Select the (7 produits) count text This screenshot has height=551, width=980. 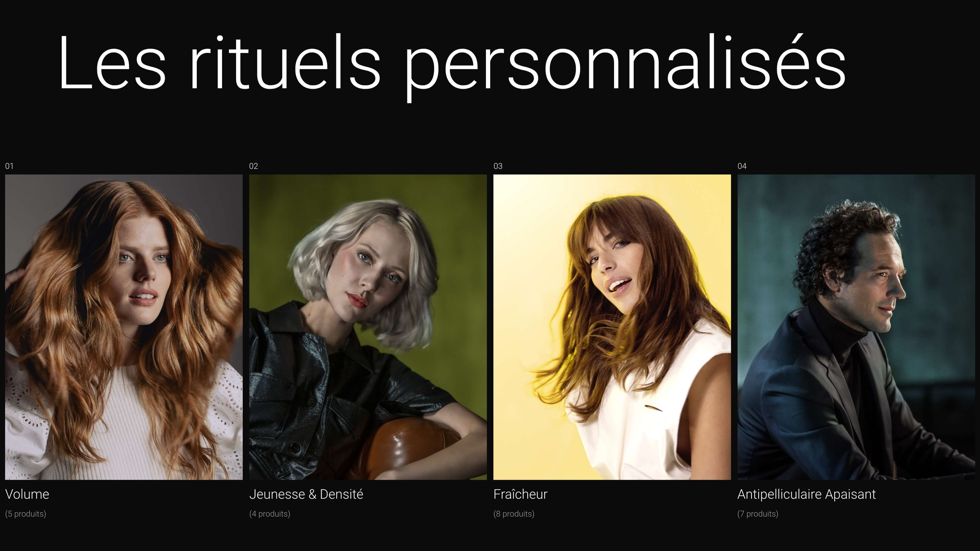pyautogui.click(x=758, y=514)
